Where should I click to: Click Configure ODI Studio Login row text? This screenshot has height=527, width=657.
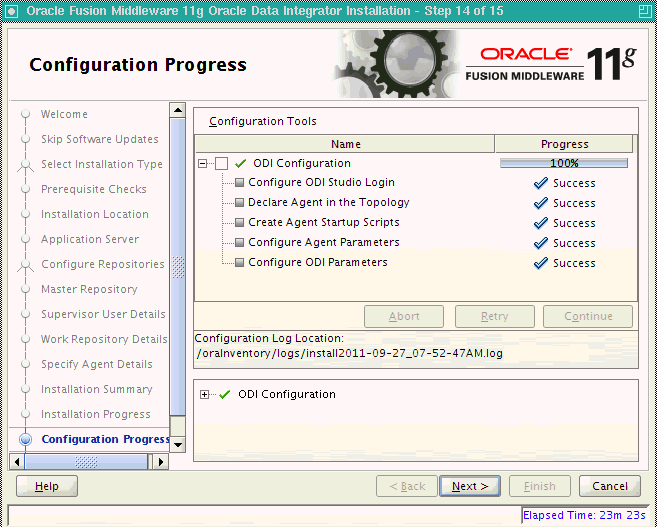(x=321, y=183)
